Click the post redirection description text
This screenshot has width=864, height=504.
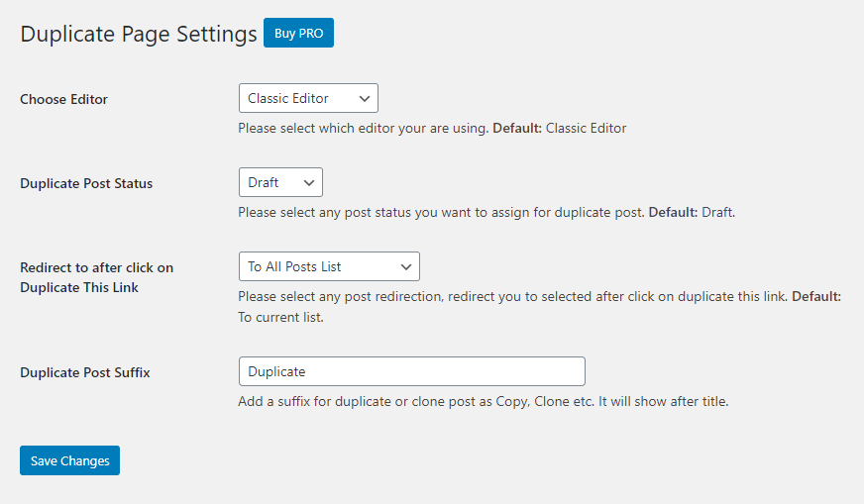(x=511, y=297)
